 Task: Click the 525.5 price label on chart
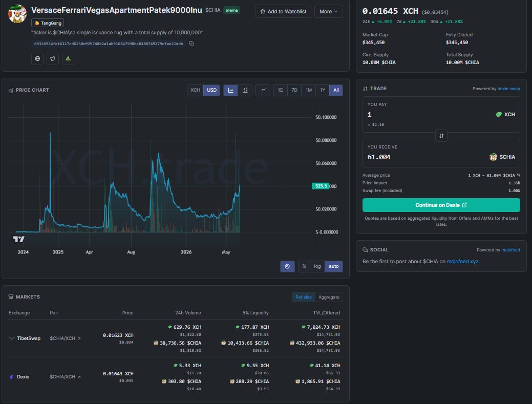(x=321, y=186)
